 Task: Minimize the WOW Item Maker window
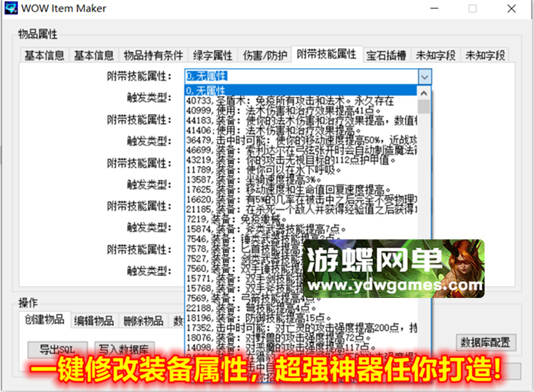point(435,8)
